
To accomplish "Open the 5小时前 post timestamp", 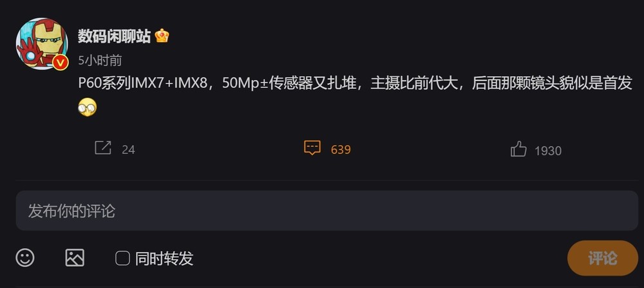I will [x=100, y=61].
